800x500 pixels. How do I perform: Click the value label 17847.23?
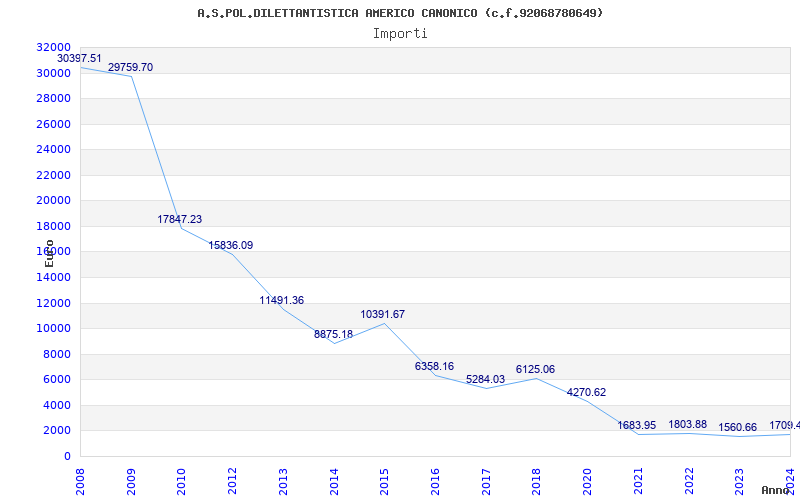[180, 219]
